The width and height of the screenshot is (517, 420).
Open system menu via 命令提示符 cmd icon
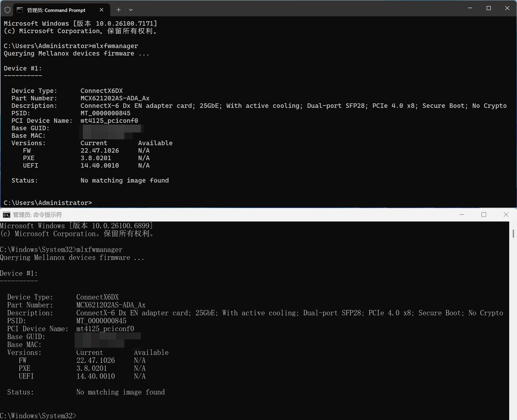pyautogui.click(x=6, y=215)
